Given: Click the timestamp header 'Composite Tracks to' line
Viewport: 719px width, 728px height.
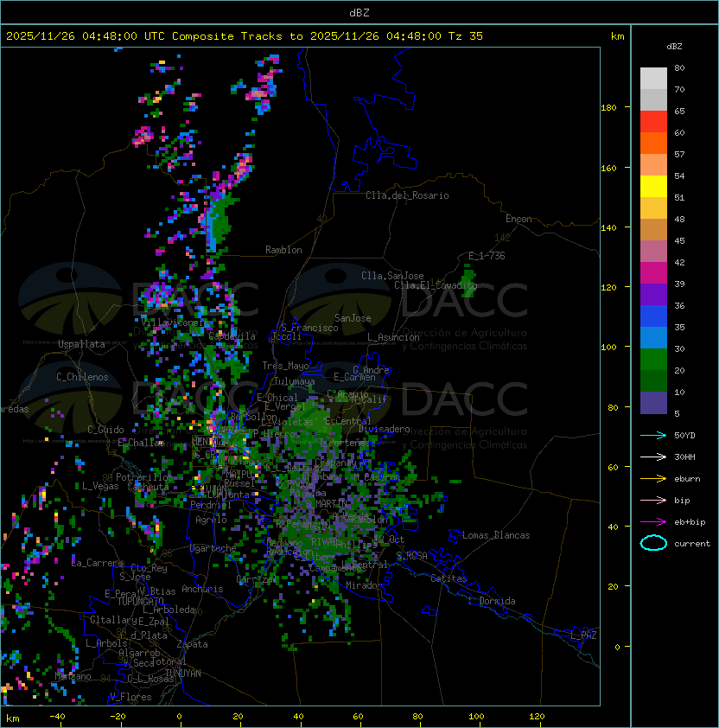Looking at the screenshot, I should coord(245,36).
